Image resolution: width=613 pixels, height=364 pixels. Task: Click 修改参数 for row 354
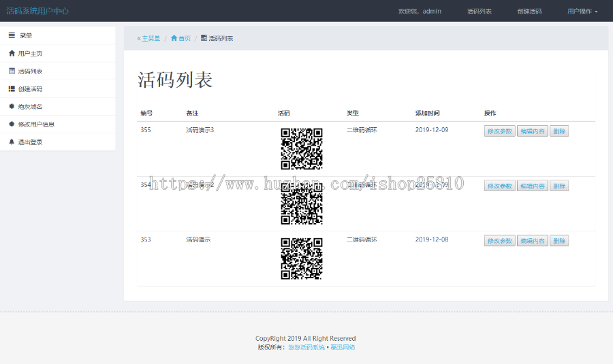tap(500, 186)
